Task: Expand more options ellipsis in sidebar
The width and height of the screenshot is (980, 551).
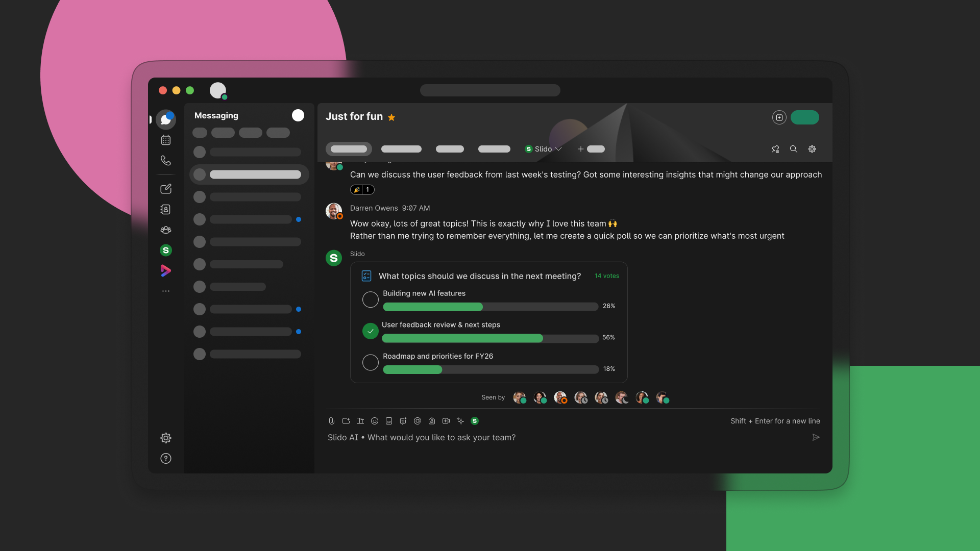Action: click(x=166, y=291)
